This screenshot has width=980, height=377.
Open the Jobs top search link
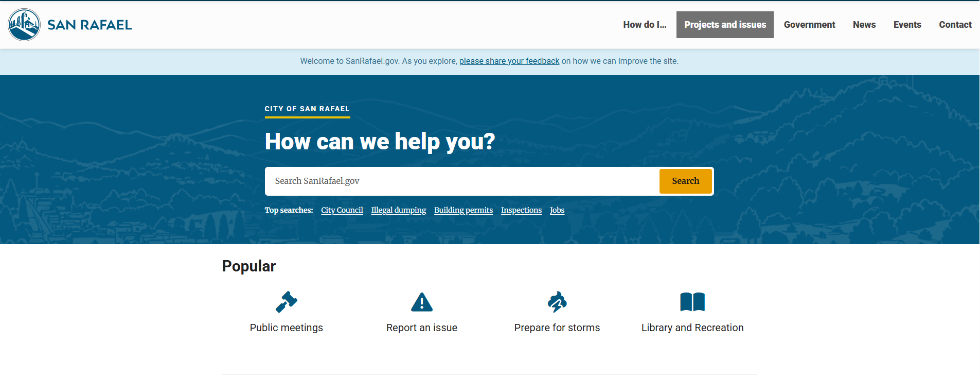click(x=557, y=210)
